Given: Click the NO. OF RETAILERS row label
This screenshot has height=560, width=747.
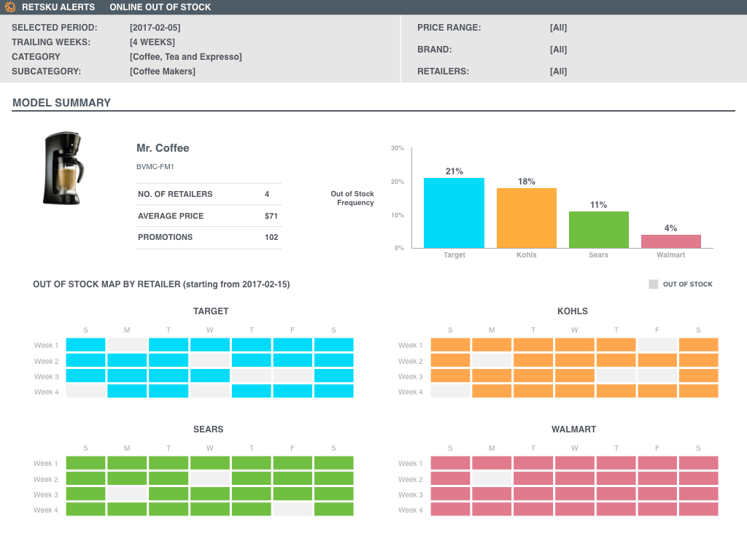Looking at the screenshot, I should 175,194.
